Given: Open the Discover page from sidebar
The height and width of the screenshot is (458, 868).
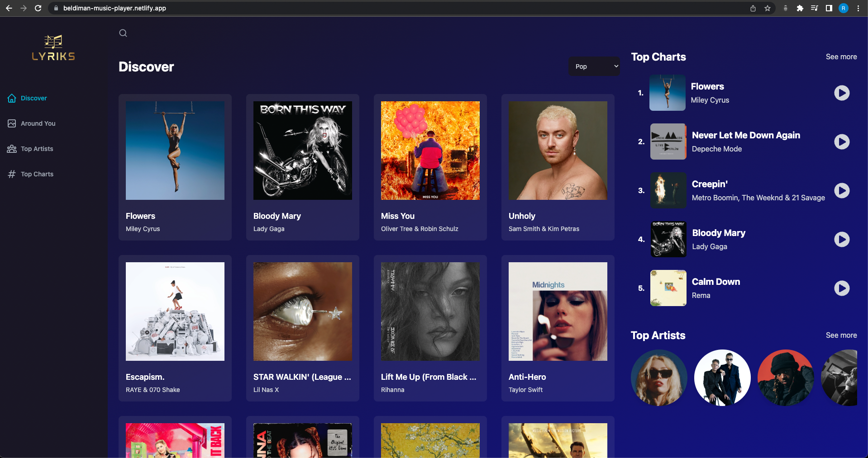Looking at the screenshot, I should click(34, 98).
